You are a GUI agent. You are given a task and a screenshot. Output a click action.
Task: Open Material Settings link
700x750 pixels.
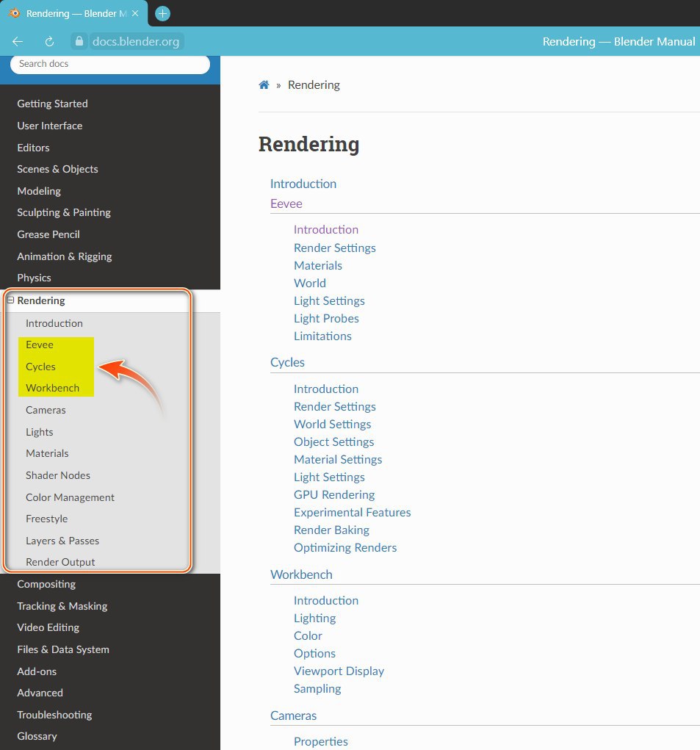[338, 460]
